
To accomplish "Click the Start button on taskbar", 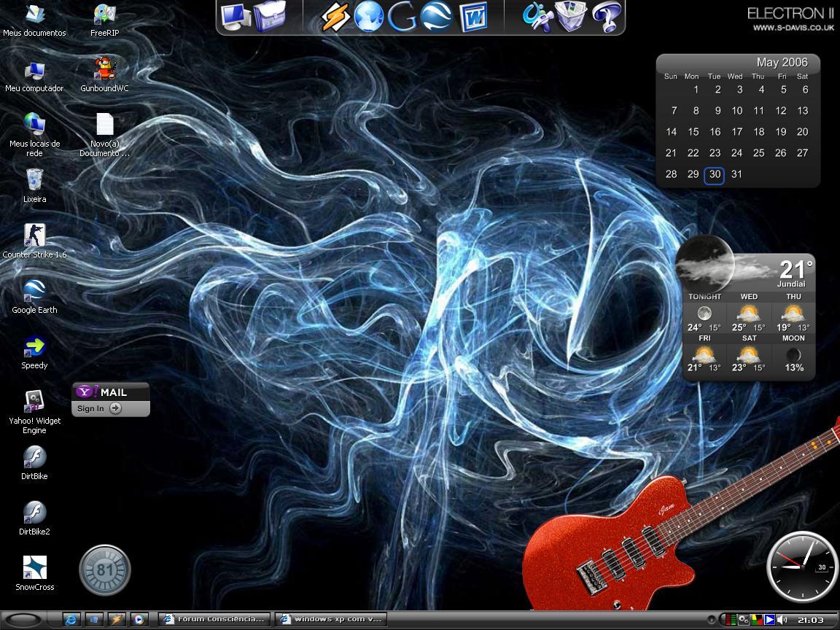I will (23, 620).
